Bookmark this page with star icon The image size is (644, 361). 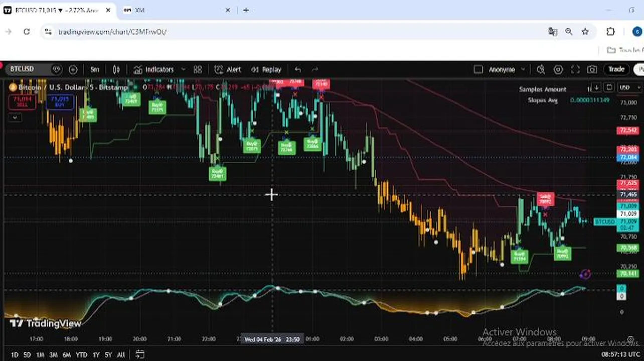(x=585, y=32)
